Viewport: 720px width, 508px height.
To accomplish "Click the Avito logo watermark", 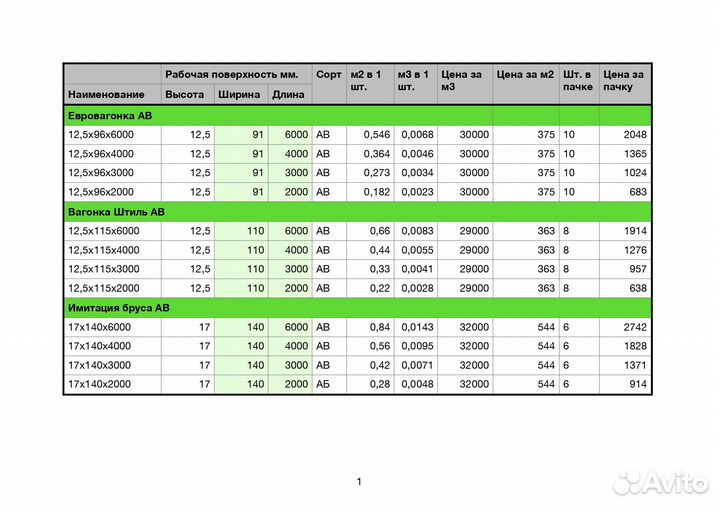I will pyautogui.click(x=661, y=483).
